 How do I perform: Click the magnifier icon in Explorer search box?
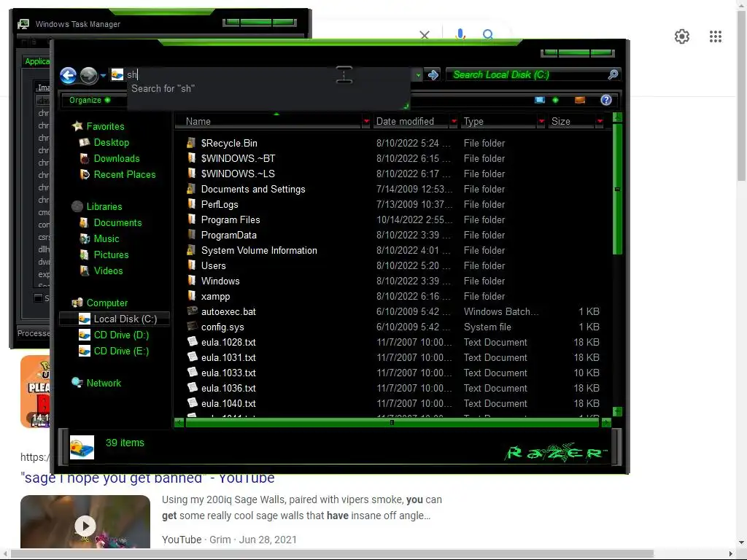(613, 74)
